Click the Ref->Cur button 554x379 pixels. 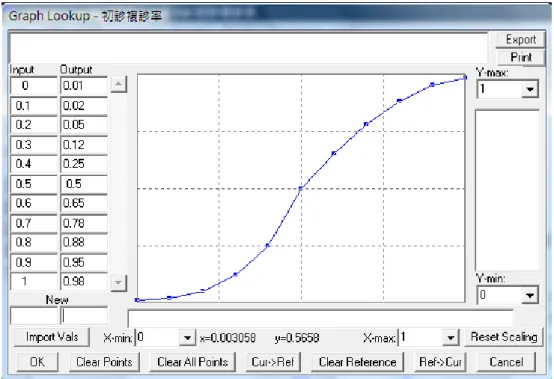(x=440, y=362)
